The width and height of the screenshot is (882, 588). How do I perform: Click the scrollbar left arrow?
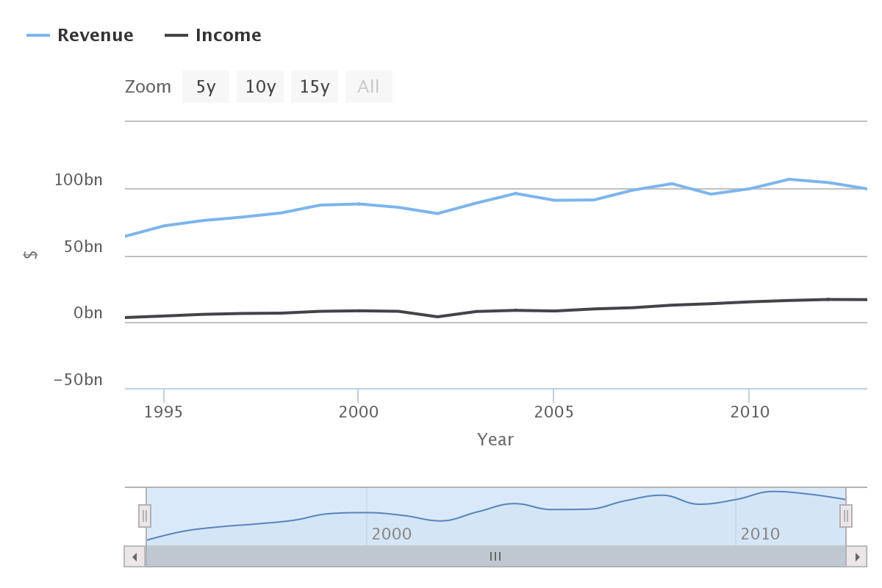(135, 556)
